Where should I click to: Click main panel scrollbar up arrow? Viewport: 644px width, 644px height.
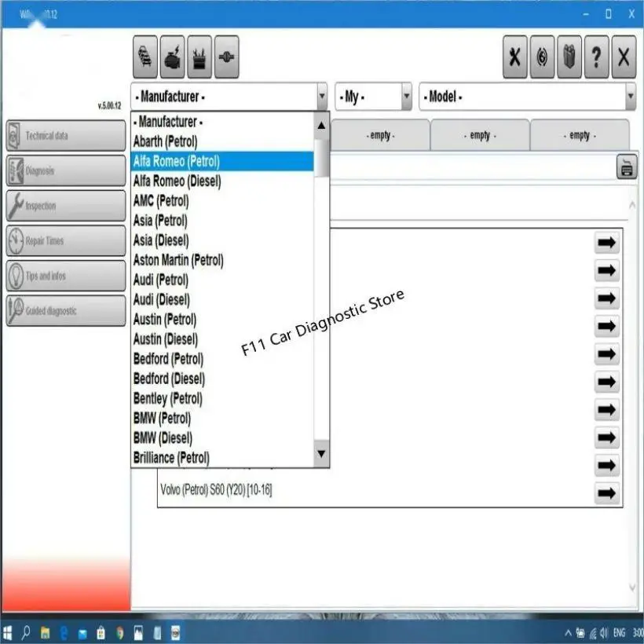(x=632, y=204)
